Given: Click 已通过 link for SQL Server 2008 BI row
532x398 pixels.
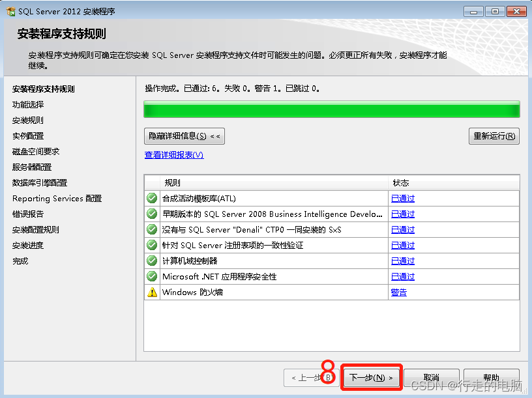Looking at the screenshot, I should [403, 214].
